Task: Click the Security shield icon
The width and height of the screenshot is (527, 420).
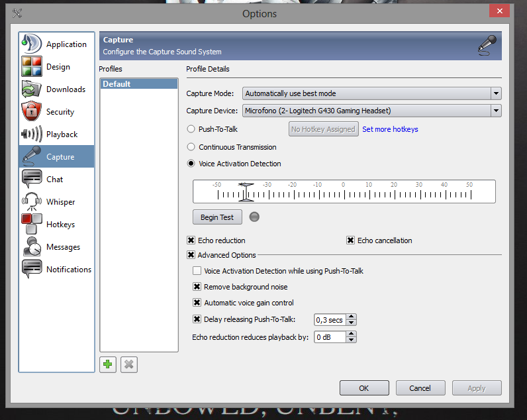Action: pyautogui.click(x=32, y=111)
